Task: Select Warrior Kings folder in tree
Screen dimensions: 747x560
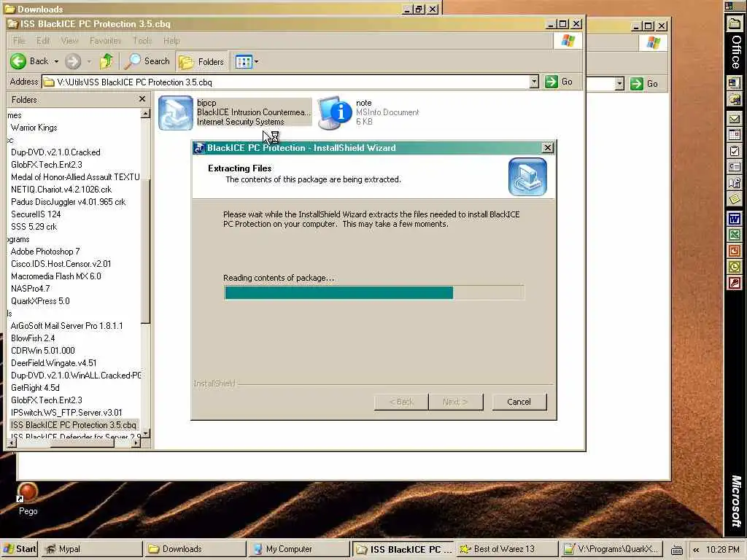Action: coord(34,127)
